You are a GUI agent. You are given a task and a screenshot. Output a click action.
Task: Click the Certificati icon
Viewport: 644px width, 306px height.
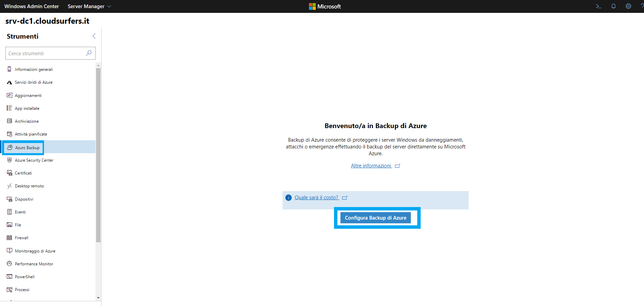pos(9,173)
